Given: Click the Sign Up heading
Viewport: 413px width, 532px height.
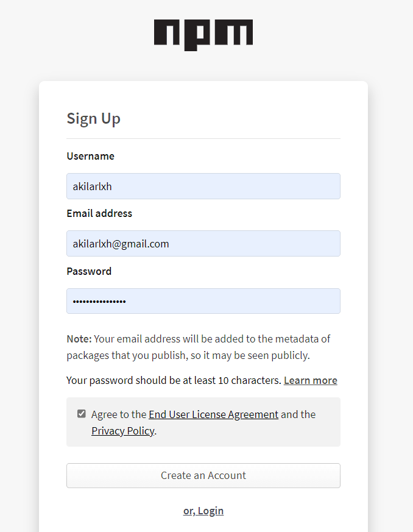Looking at the screenshot, I should [x=93, y=118].
